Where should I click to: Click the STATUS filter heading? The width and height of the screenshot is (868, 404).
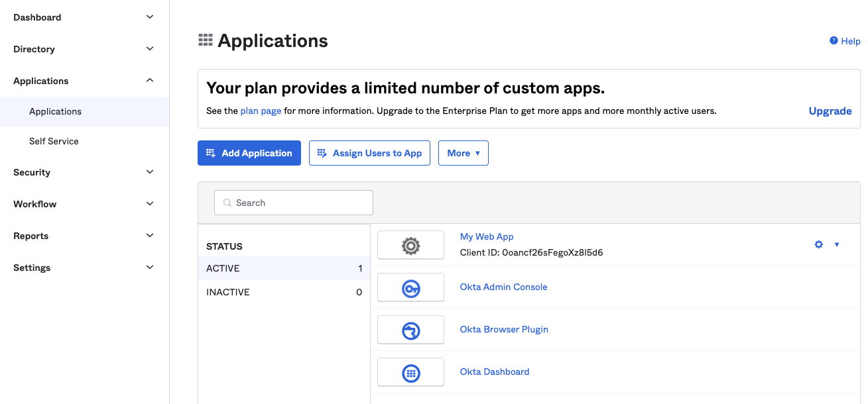click(x=224, y=246)
